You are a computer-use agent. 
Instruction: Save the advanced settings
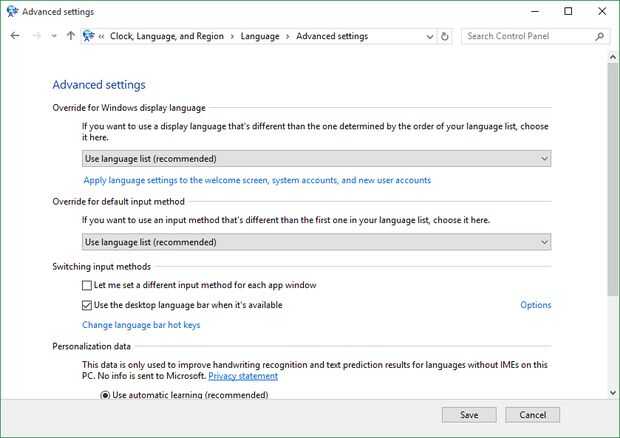tap(469, 415)
